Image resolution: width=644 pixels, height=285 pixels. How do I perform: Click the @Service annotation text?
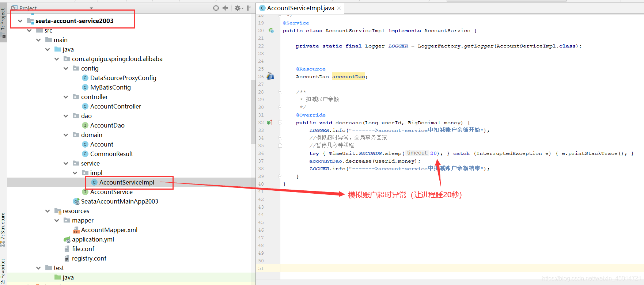click(296, 23)
